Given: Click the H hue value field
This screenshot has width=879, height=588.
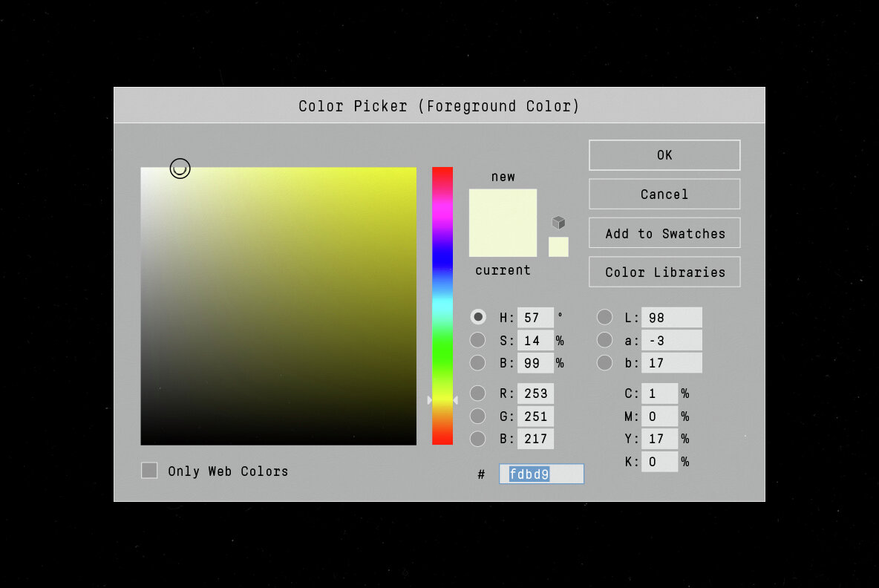Looking at the screenshot, I should click(535, 318).
